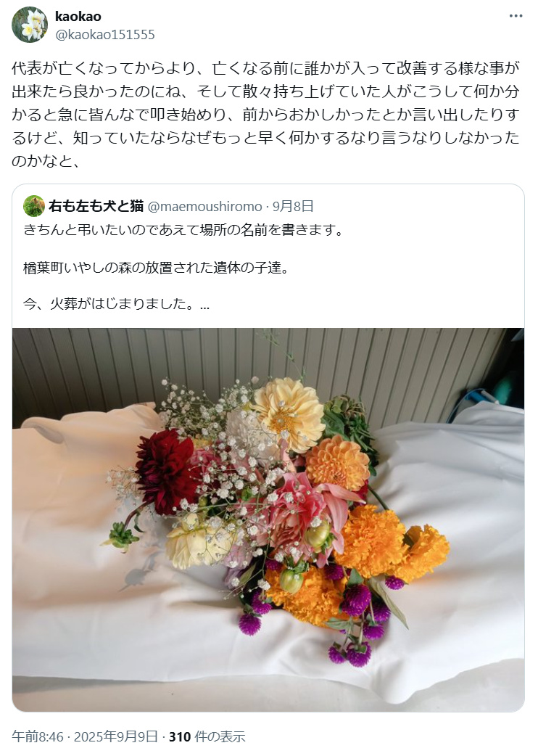
Task: Expand the truncated 今、火葬がはじまりました。… line
Action: [x=116, y=304]
